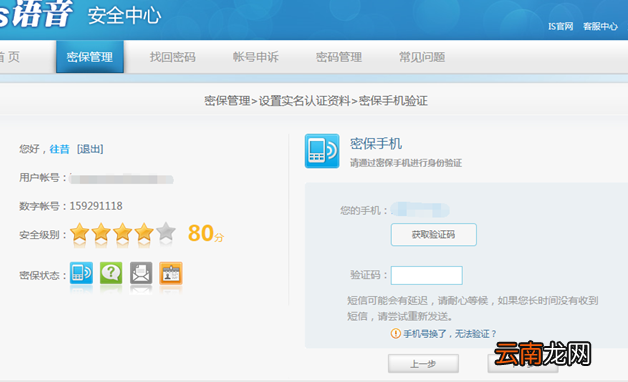
Task: Click the 获取验证码 button
Action: point(434,235)
